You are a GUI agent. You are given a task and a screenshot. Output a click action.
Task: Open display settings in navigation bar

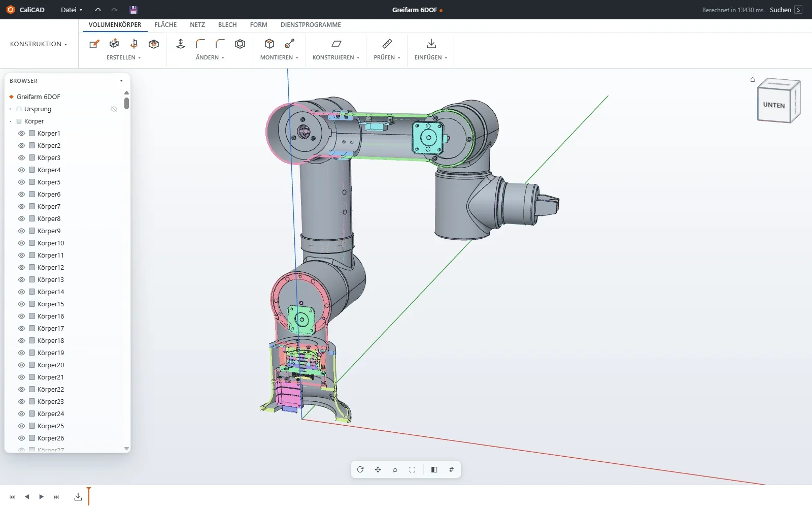[434, 469]
